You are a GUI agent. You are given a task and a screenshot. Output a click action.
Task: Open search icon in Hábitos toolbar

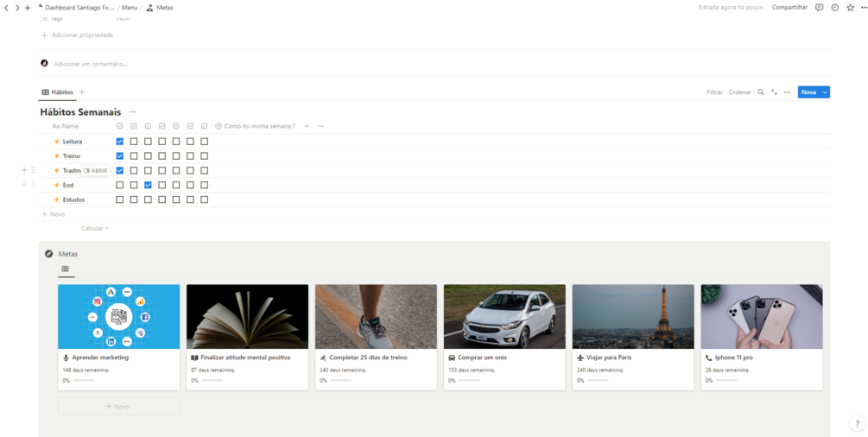(x=761, y=92)
